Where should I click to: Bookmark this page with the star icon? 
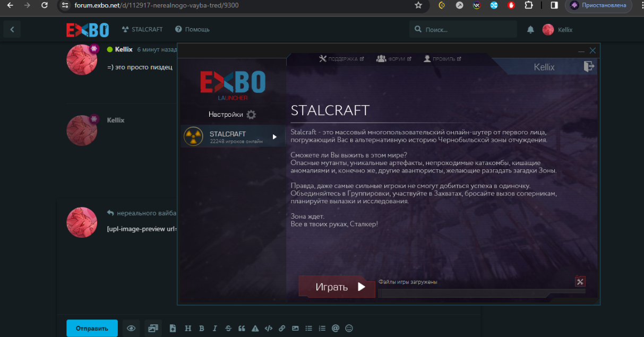418,5
